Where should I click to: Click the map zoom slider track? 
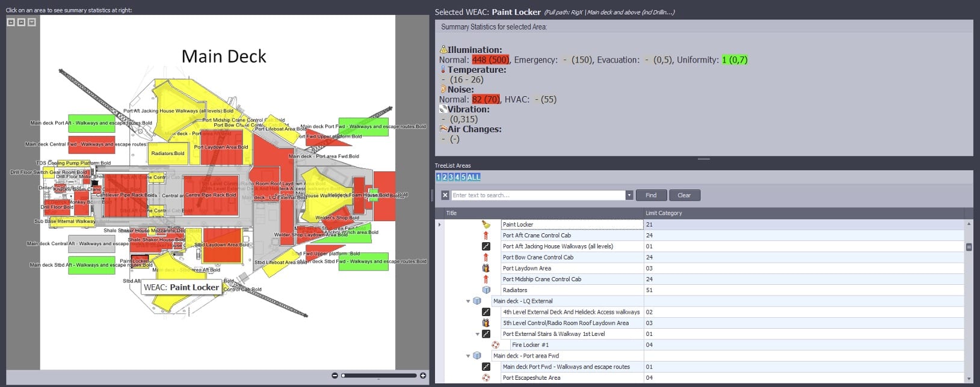click(x=379, y=376)
